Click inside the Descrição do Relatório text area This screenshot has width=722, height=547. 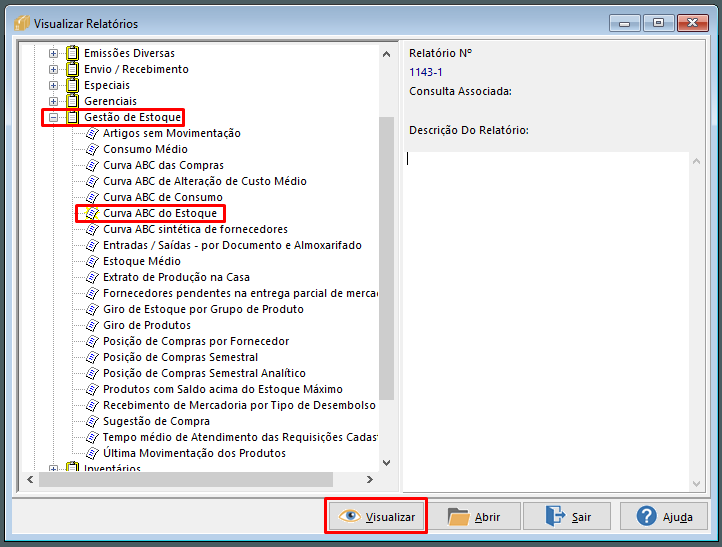(546, 321)
